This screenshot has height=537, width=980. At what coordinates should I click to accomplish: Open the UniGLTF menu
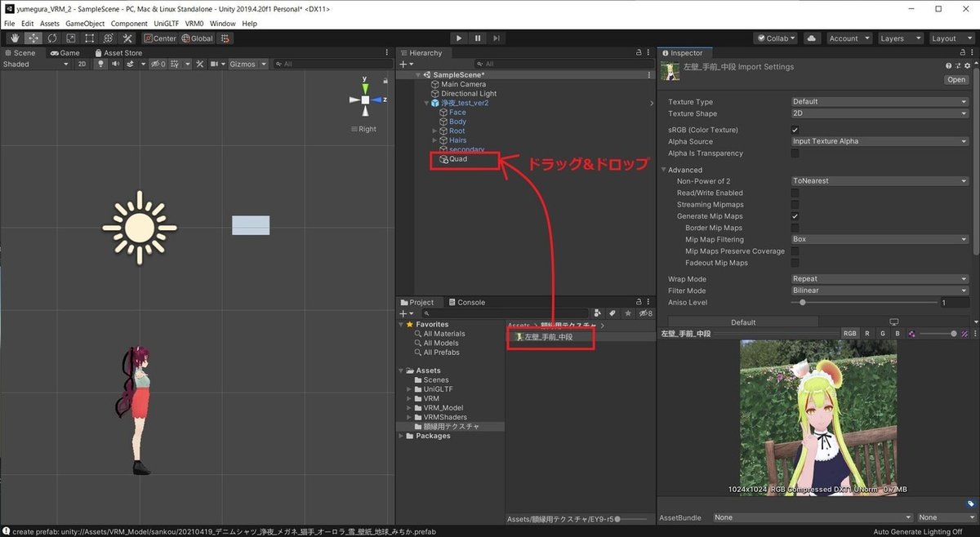tap(167, 24)
